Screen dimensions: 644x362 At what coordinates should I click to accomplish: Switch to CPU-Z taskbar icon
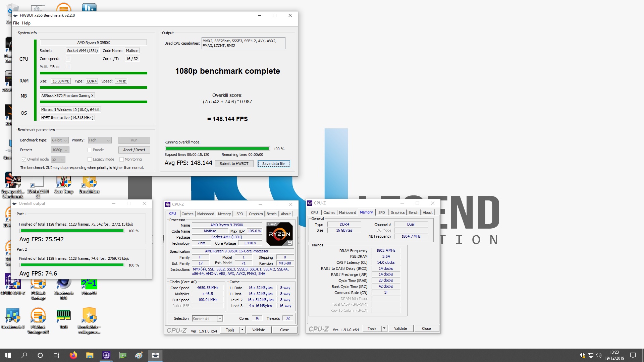[x=106, y=355]
